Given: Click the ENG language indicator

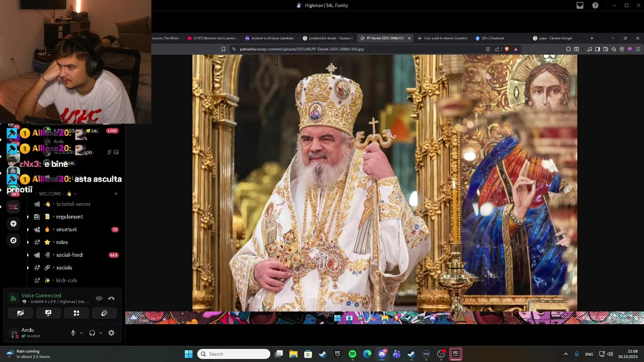Looking at the screenshot, I should coord(589,354).
